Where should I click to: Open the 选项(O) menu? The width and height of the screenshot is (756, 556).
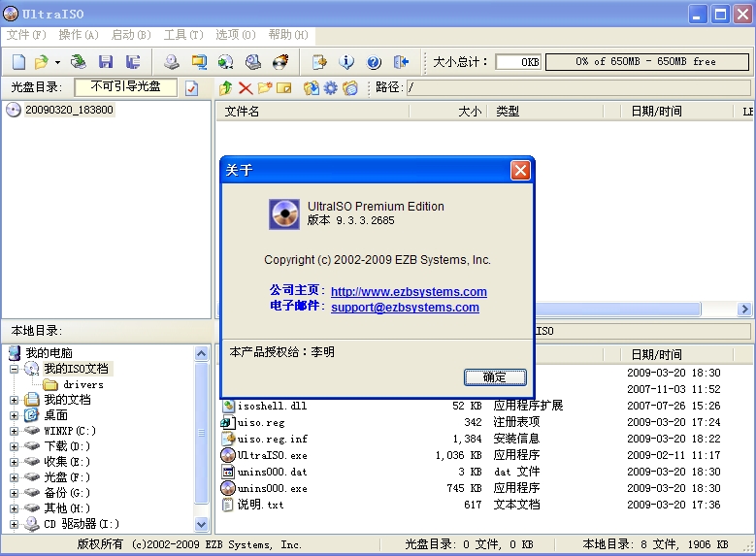(x=236, y=35)
